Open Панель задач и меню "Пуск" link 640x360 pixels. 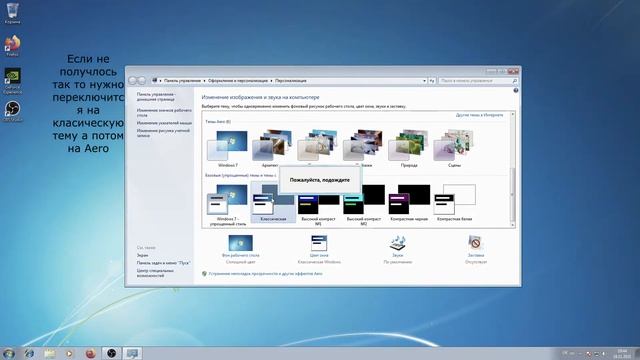[x=164, y=263]
